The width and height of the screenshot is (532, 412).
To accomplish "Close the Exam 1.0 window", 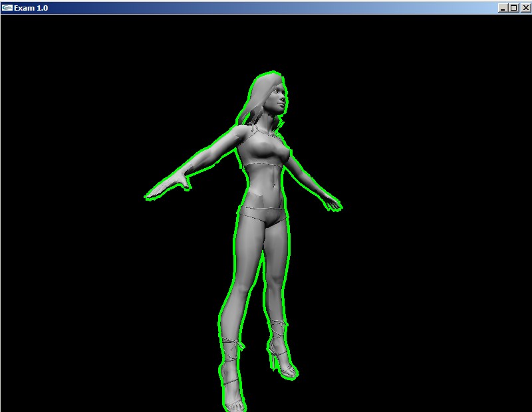I will pos(525,8).
